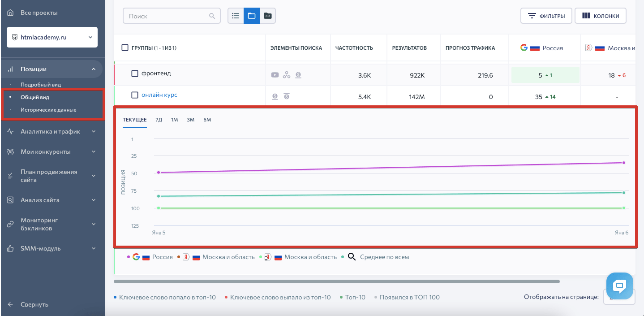Open the htmlacademy.ru project dropdown
The image size is (644, 316).
pyautogui.click(x=52, y=37)
